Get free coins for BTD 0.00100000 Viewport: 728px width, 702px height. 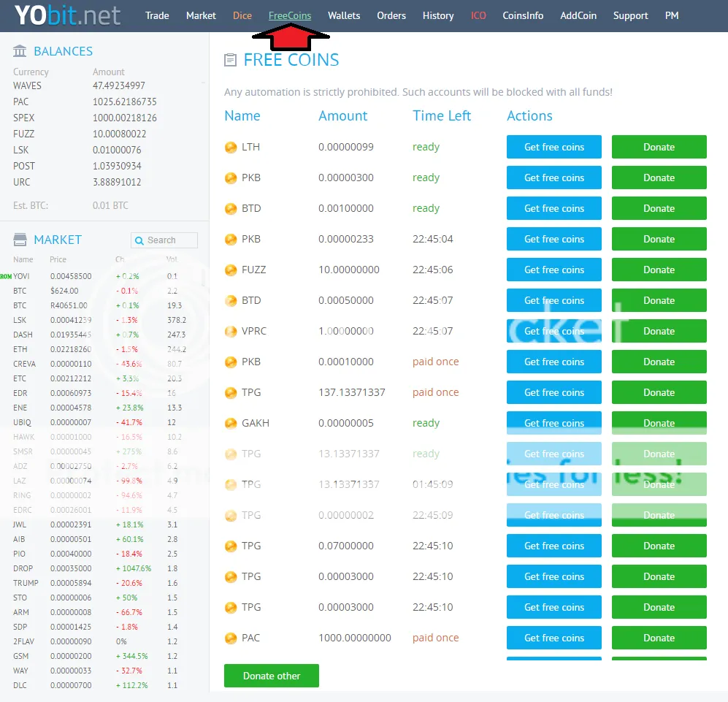(x=554, y=208)
